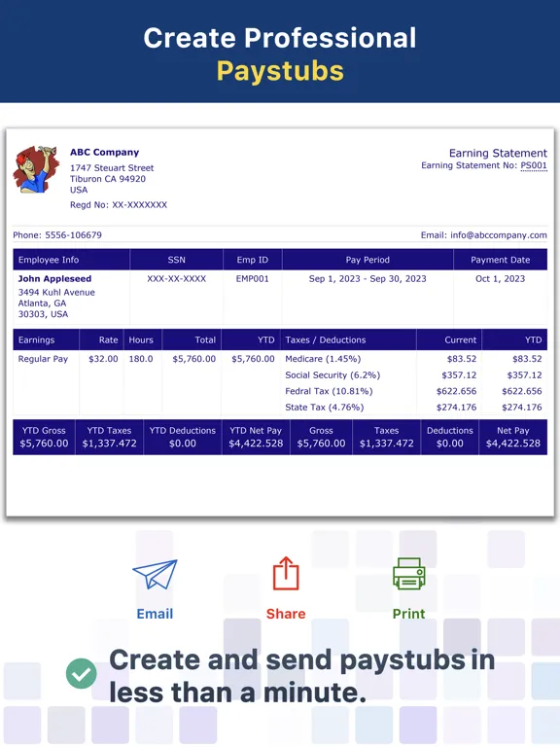Click the Earnings column header
Screen dimensions: 560x747
pos(47,339)
